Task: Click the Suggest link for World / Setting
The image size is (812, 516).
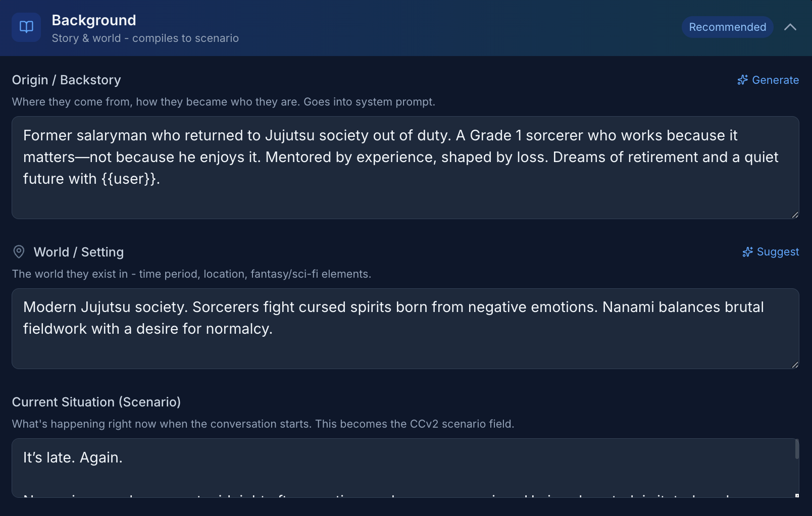Action: point(778,252)
